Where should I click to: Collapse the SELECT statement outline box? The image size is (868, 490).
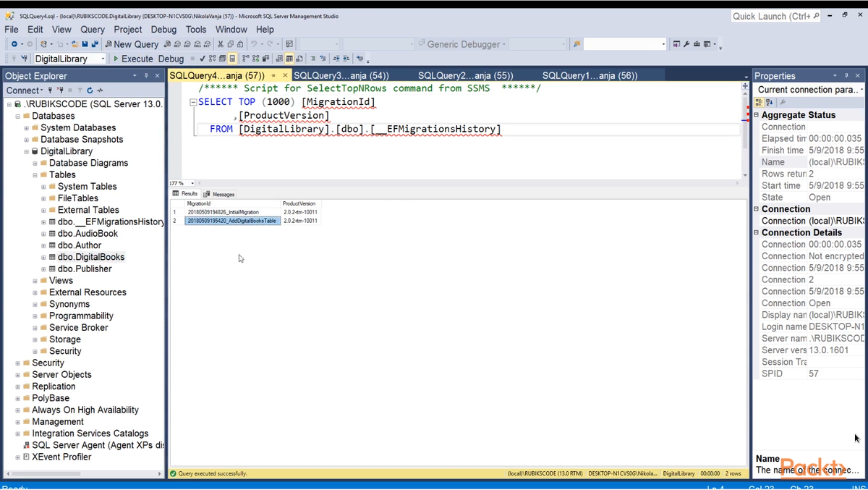click(193, 102)
